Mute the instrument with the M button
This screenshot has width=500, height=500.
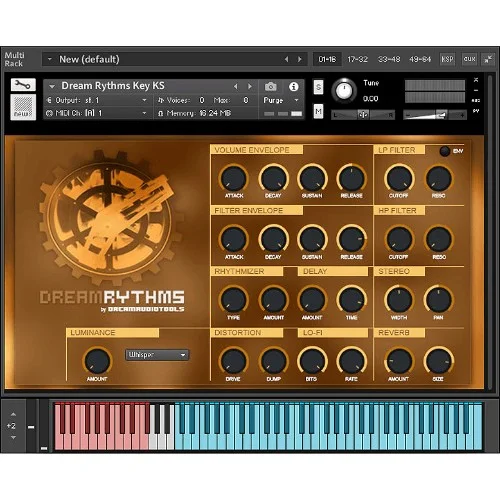[x=318, y=111]
